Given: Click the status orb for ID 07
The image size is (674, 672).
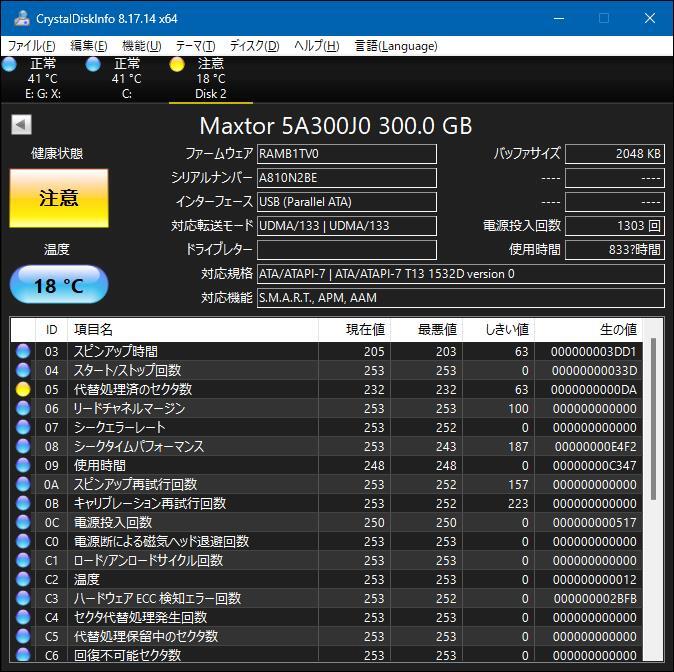Looking at the screenshot, I should 23,427.
